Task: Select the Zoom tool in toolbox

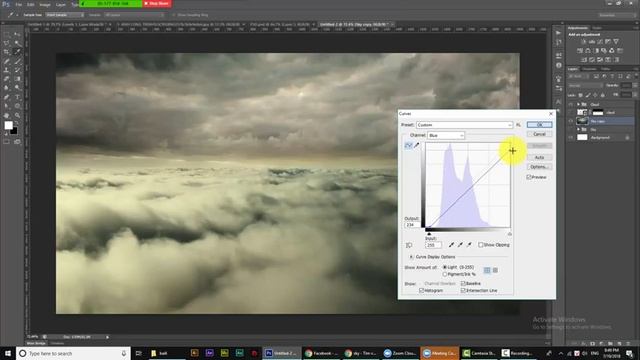Action: pyautogui.click(x=17, y=116)
